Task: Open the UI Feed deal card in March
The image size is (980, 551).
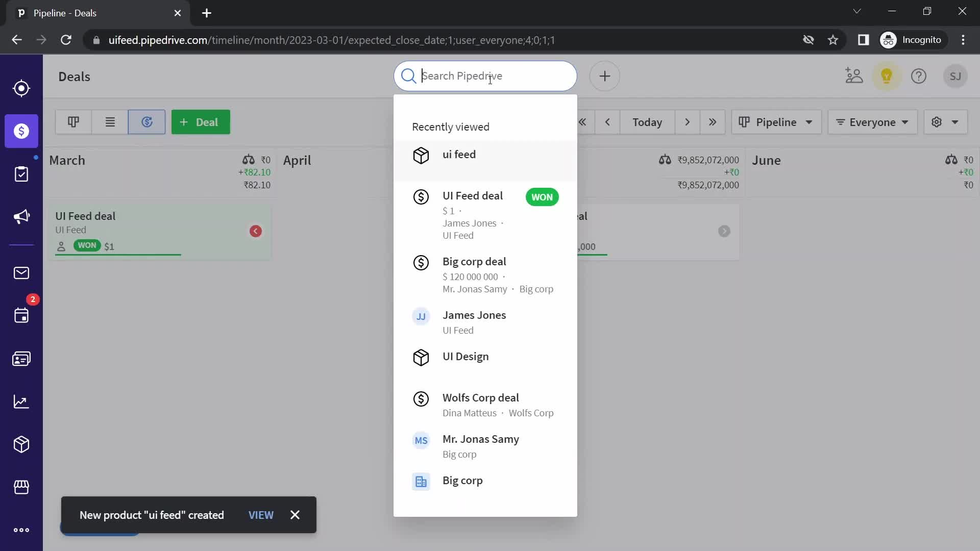Action: pos(159,232)
